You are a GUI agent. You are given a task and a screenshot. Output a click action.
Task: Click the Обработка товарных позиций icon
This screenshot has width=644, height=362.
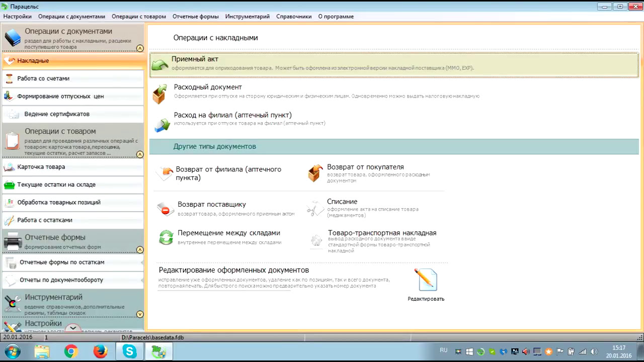(x=9, y=202)
